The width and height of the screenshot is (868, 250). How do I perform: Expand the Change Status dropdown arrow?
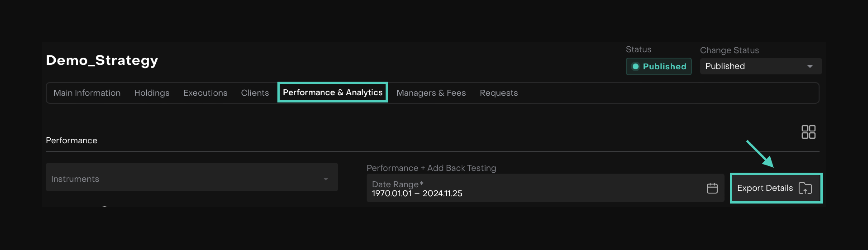point(810,66)
